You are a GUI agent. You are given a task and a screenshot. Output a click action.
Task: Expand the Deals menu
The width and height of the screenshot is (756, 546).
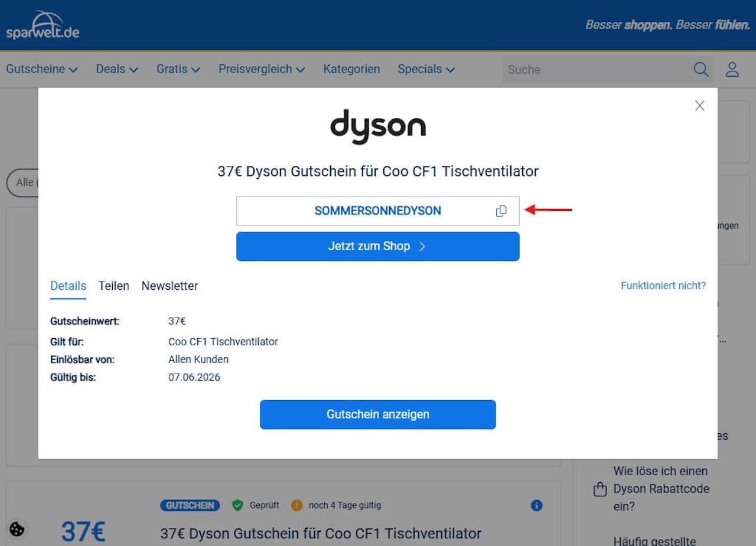coord(117,69)
